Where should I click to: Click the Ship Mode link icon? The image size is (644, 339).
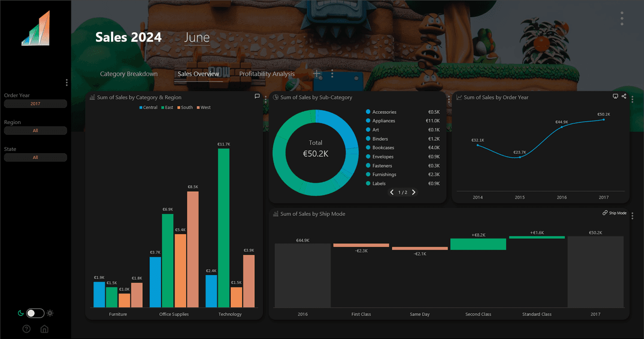click(605, 213)
